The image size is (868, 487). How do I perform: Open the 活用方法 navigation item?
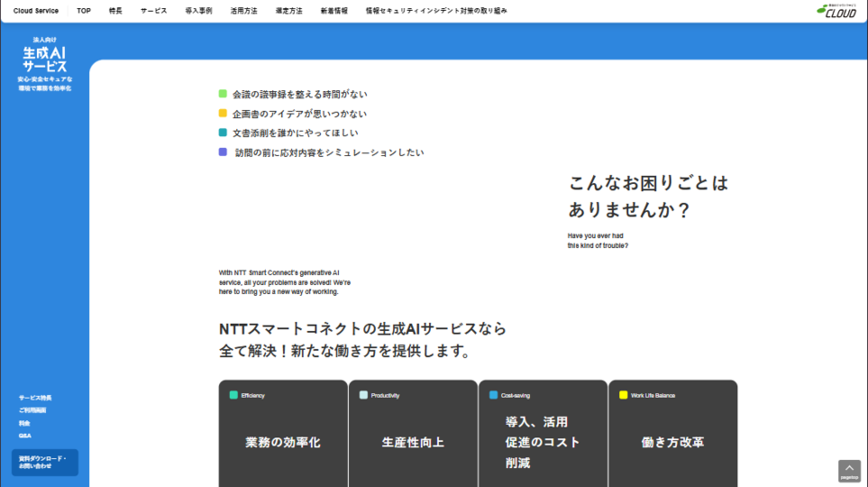point(243,11)
